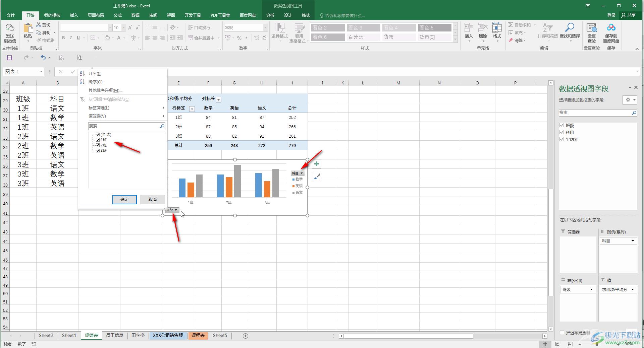Click the Cut scissors icon

pos(39,25)
